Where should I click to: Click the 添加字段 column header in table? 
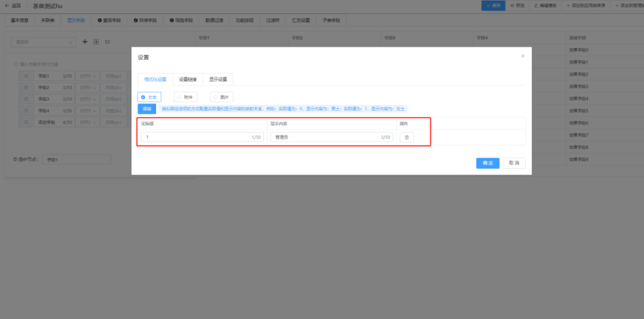tap(605, 38)
